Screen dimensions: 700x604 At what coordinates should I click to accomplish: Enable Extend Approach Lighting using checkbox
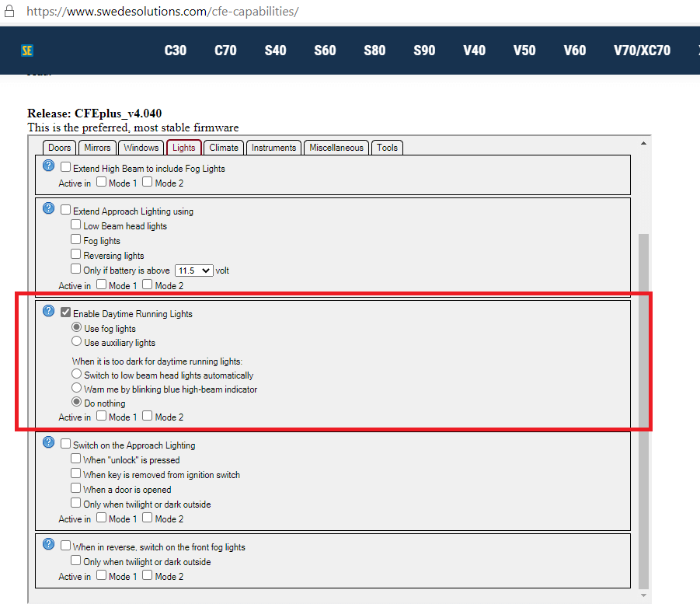(x=65, y=210)
